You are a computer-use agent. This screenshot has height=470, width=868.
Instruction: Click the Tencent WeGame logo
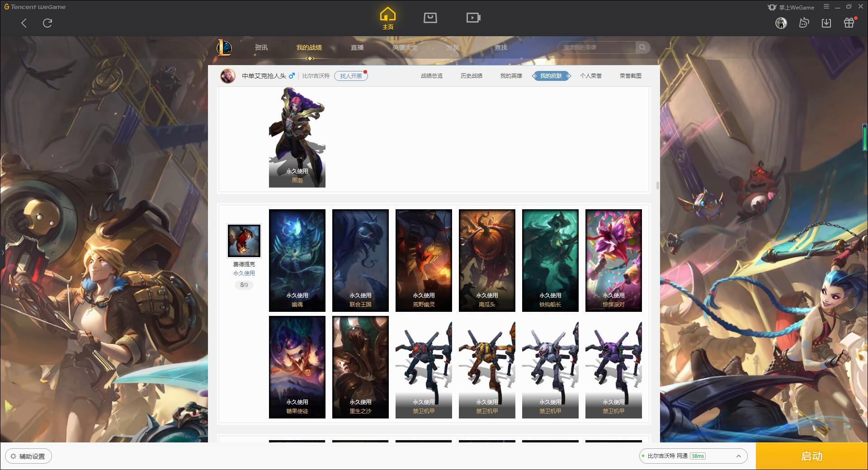point(35,7)
